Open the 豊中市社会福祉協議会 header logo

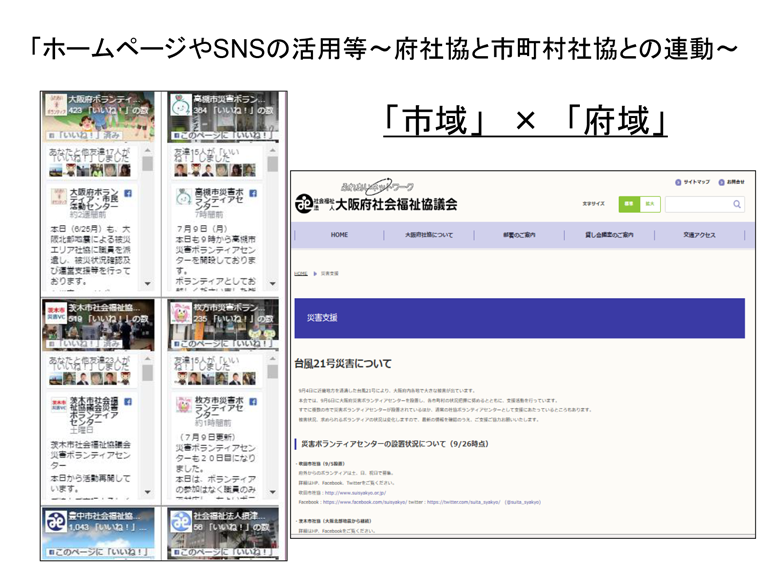click(x=56, y=522)
